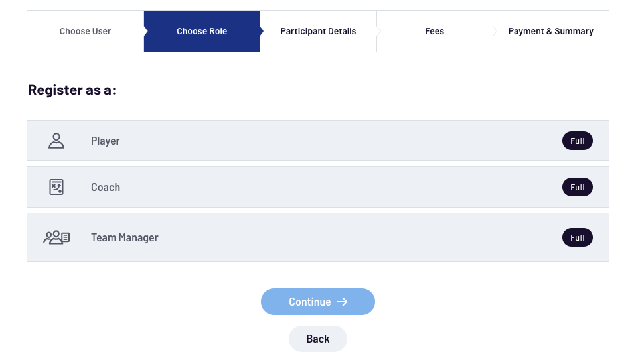
Task: Click the Player label text
Action: 105,141
